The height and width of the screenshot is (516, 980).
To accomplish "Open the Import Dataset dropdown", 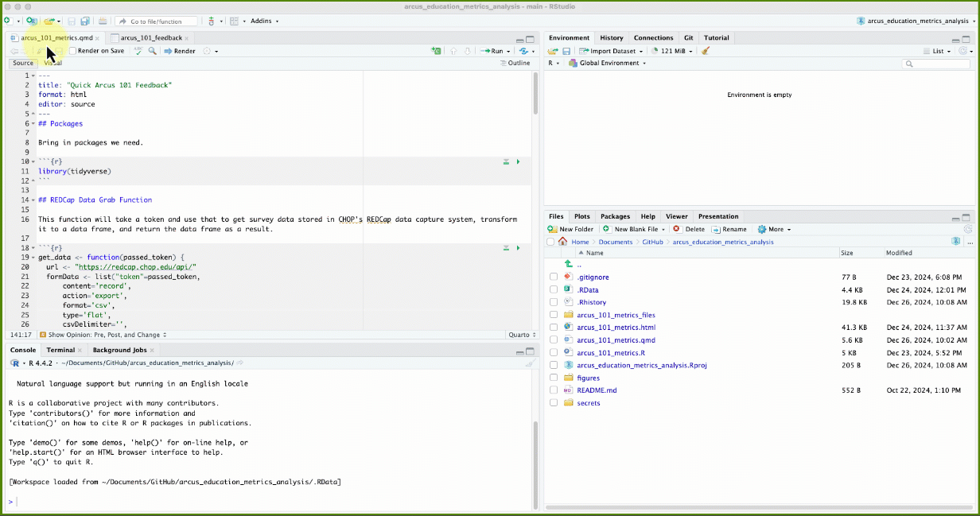I will [x=612, y=51].
